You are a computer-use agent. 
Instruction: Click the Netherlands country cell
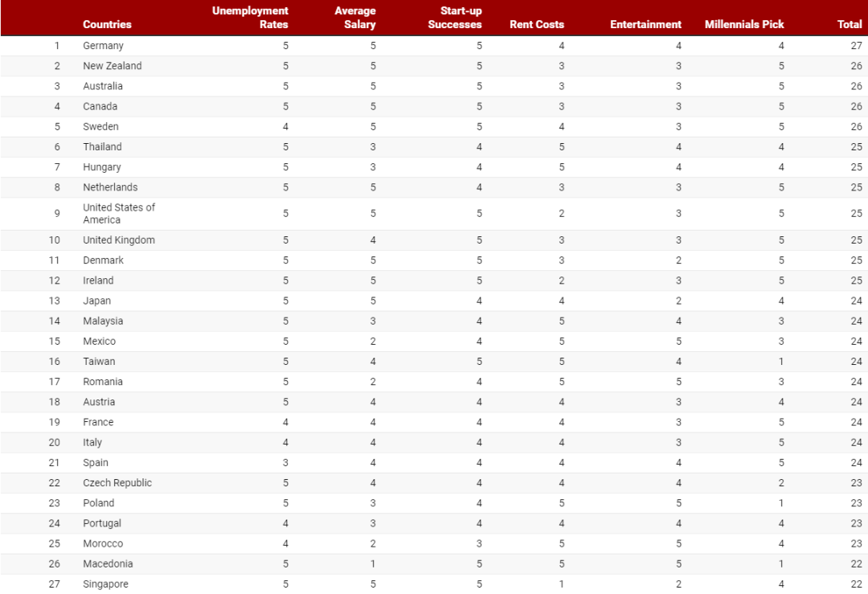[x=110, y=187]
